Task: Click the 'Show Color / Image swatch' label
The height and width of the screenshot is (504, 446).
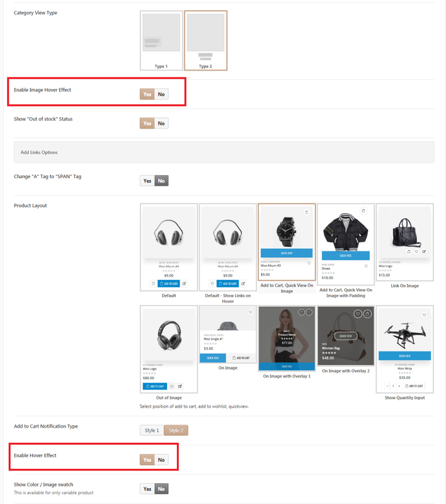Action: pyautogui.click(x=43, y=484)
